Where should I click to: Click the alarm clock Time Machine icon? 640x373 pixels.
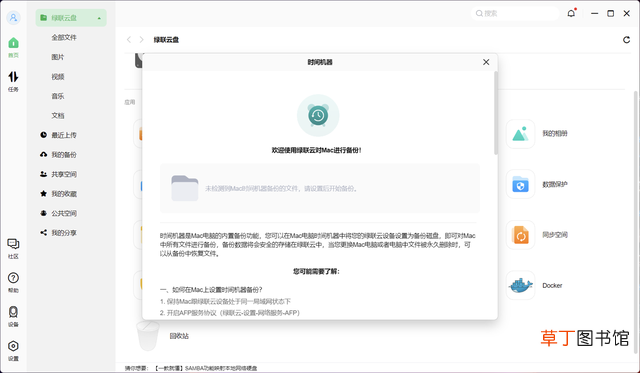point(318,115)
